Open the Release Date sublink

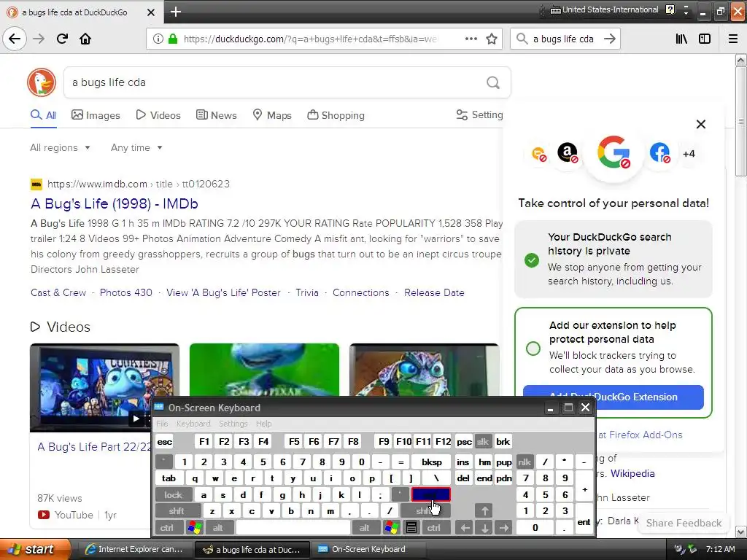[x=434, y=292]
